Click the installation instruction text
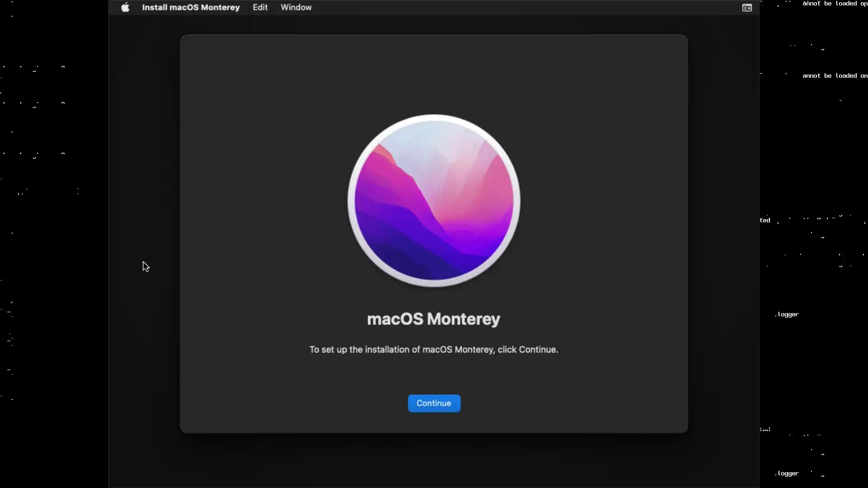This screenshot has width=868, height=488. tap(433, 349)
